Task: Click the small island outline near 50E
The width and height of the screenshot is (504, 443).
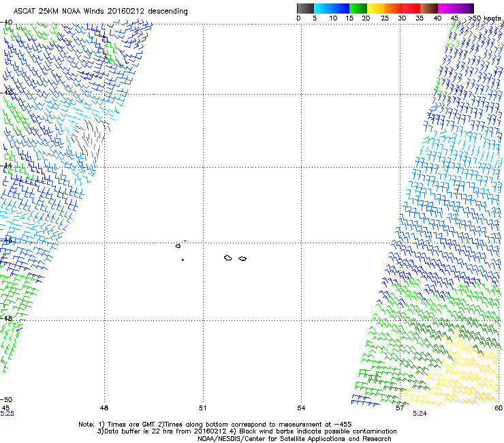Action: point(178,246)
